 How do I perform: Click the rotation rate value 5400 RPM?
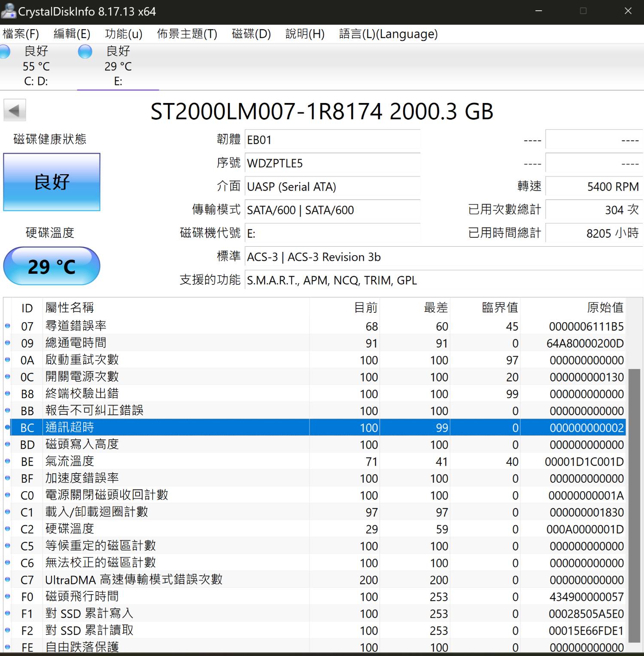pyautogui.click(x=594, y=187)
